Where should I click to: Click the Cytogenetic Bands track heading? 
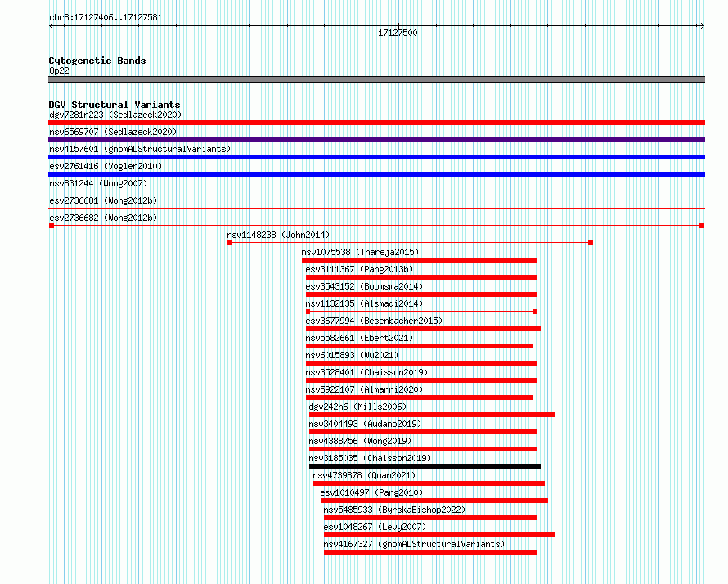click(97, 61)
